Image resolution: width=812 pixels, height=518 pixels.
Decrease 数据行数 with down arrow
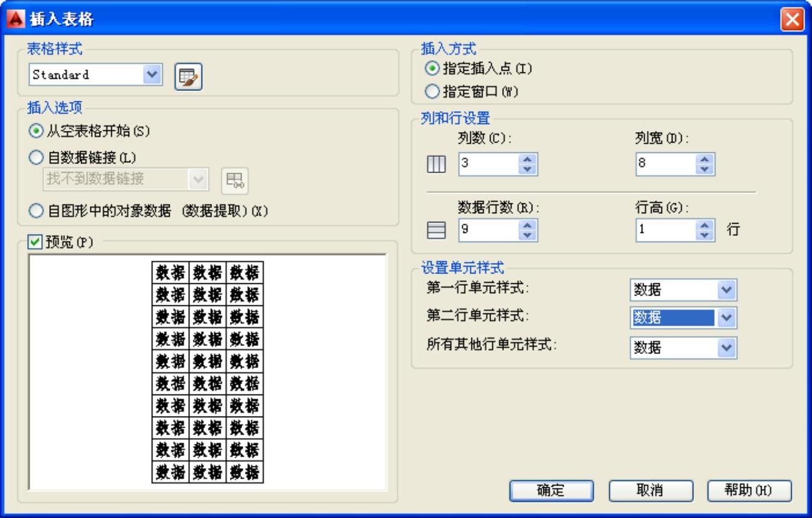coord(528,236)
